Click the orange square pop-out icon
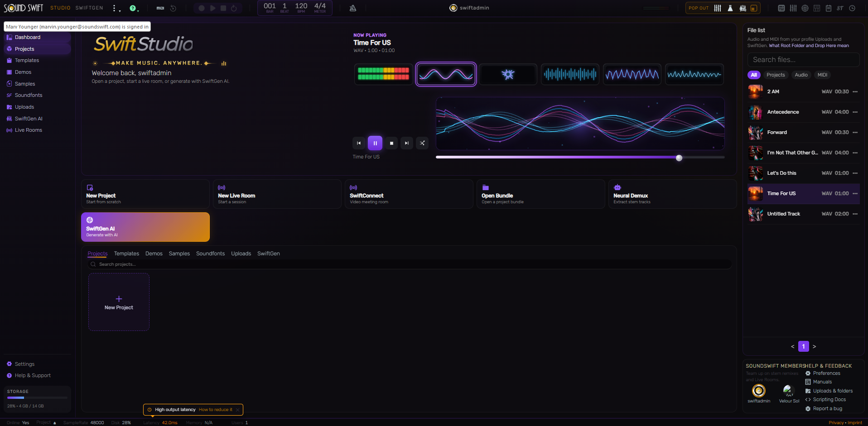This screenshot has height=426, width=868. pyautogui.click(x=754, y=8)
